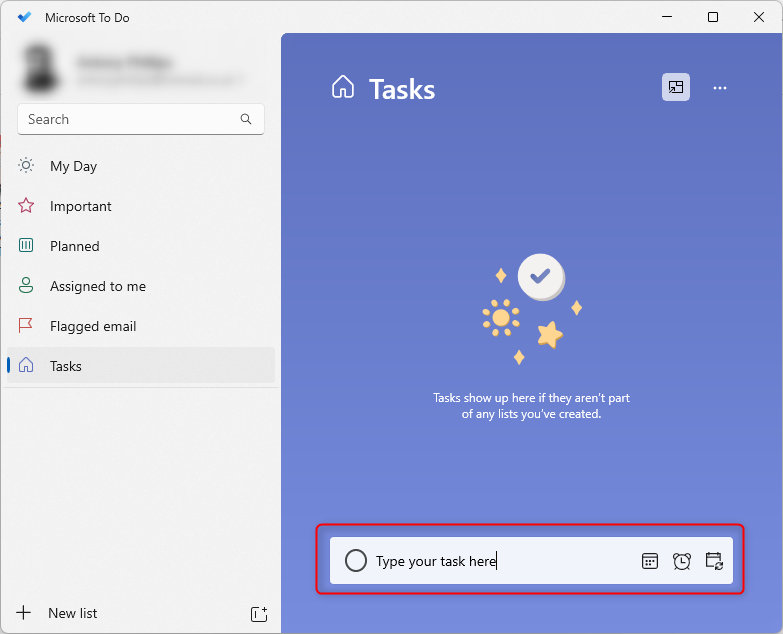
Task: Click the circle in the new task box
Action: [356, 561]
